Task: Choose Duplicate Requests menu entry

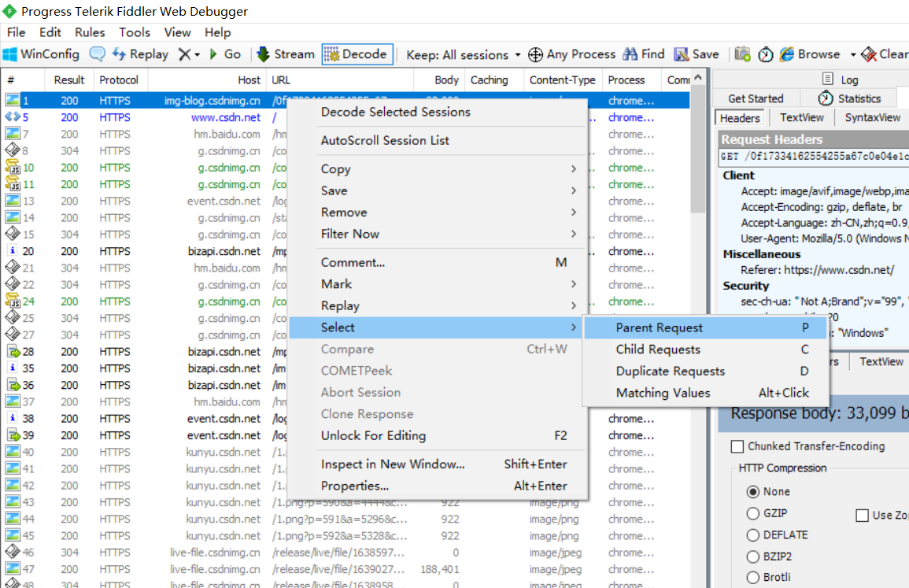Action: [x=705, y=371]
